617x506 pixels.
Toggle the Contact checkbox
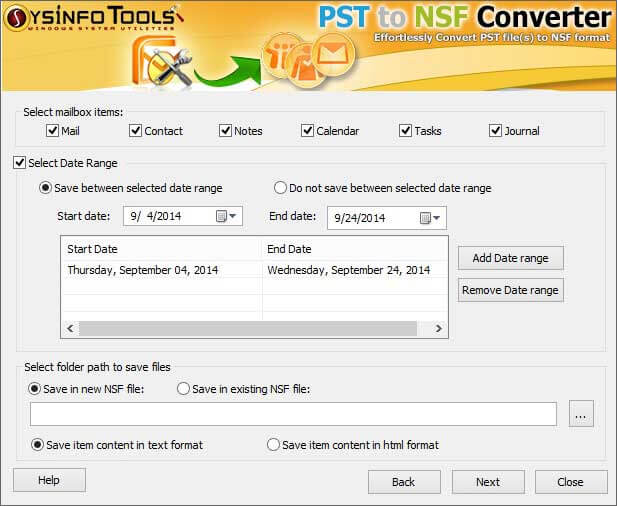tap(135, 131)
